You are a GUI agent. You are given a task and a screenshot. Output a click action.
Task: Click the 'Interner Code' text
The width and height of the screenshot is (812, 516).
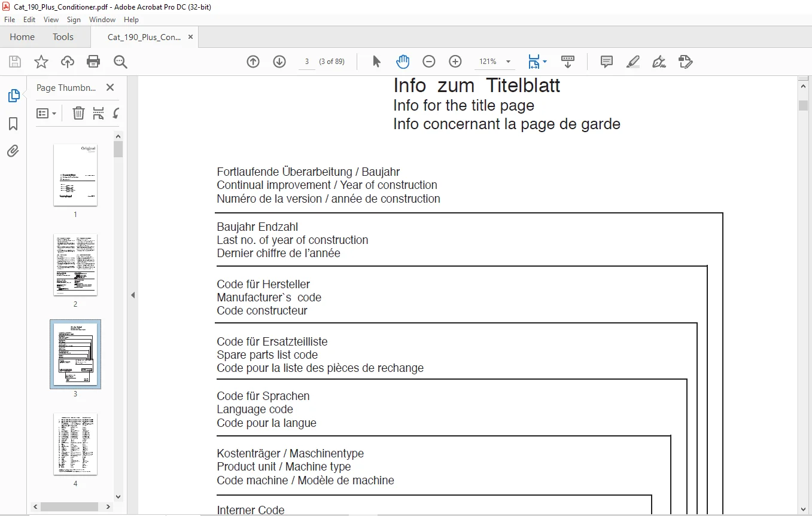click(251, 510)
